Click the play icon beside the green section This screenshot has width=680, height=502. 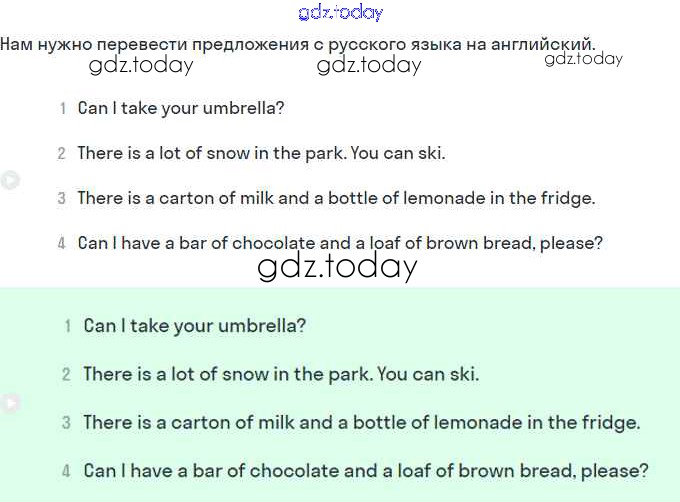coord(9,403)
